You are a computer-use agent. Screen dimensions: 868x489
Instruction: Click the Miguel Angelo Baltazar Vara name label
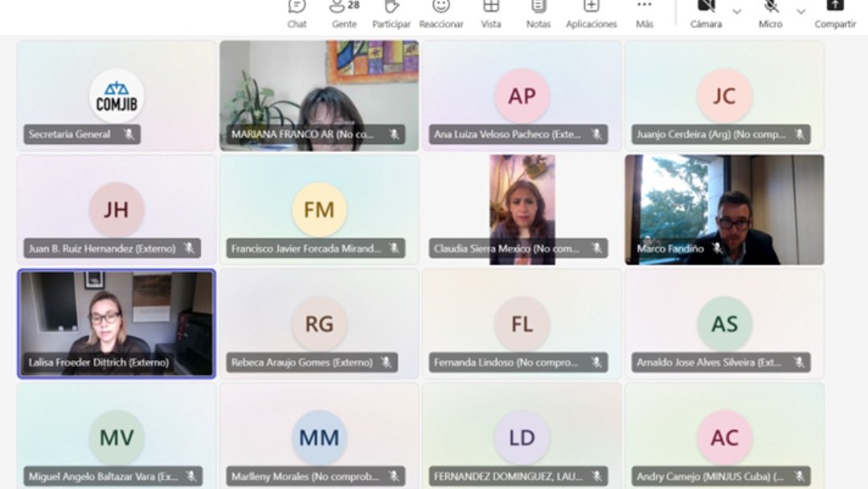113,476
